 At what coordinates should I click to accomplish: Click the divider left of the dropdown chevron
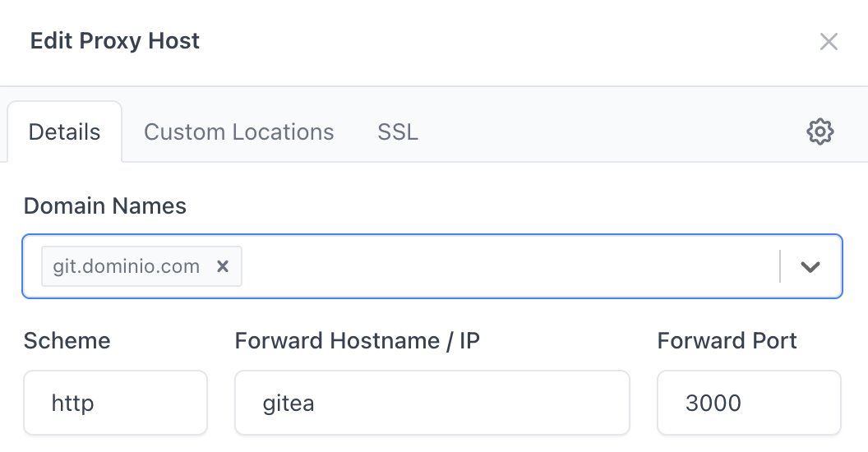(779, 266)
